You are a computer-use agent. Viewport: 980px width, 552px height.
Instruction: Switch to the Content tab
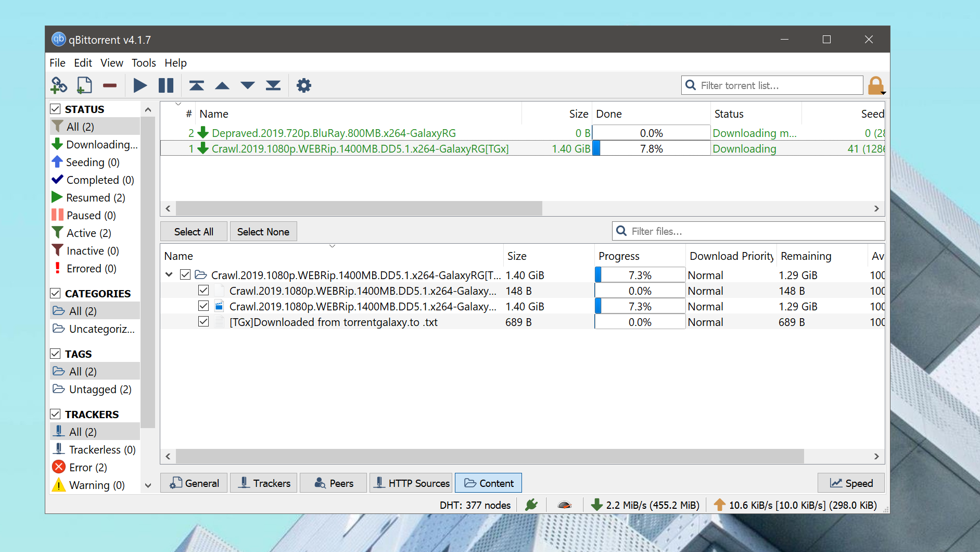(x=489, y=483)
